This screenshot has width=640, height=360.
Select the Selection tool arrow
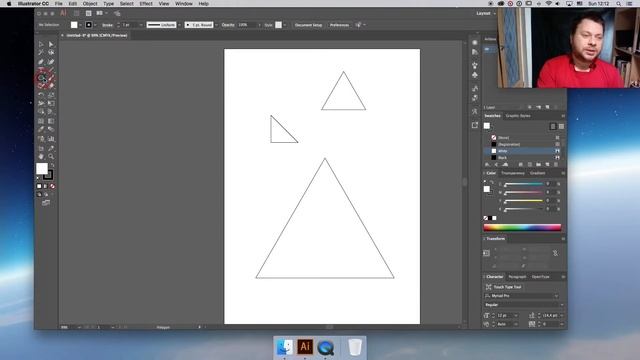pyautogui.click(x=41, y=44)
